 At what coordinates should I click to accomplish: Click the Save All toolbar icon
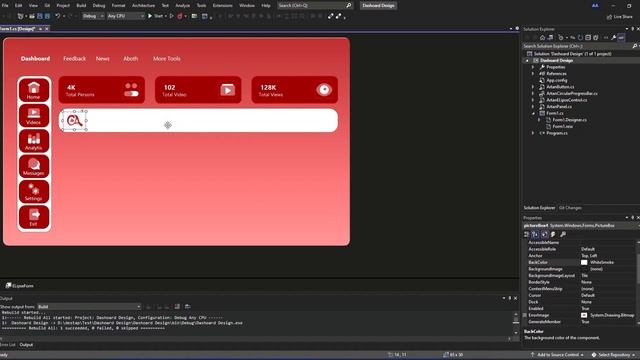pos(47,16)
